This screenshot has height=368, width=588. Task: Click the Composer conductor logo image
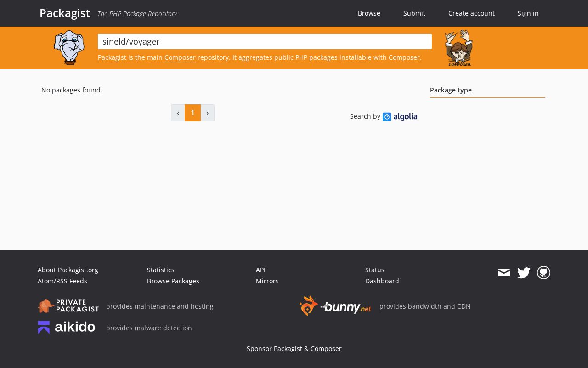(x=458, y=48)
